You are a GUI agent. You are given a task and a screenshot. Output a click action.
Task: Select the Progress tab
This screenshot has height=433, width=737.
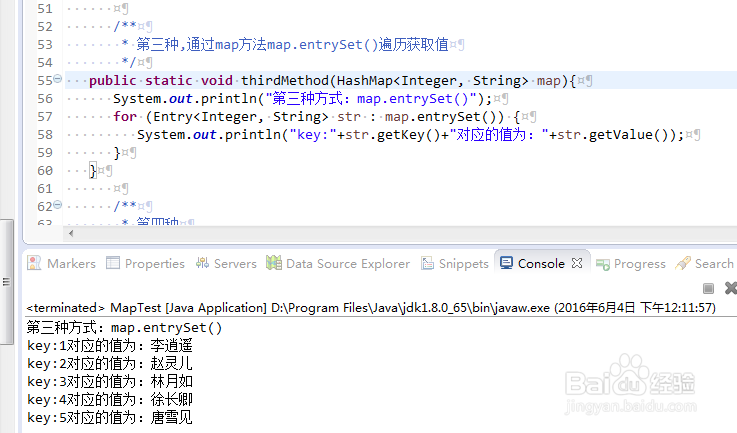[x=630, y=264]
